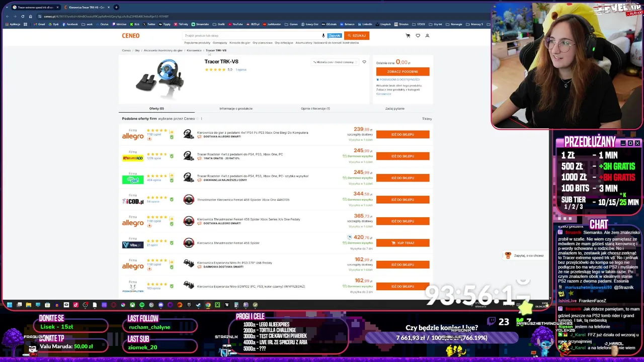Open Xbox app from taskbar
This screenshot has width=644, height=362.
(x=132, y=305)
